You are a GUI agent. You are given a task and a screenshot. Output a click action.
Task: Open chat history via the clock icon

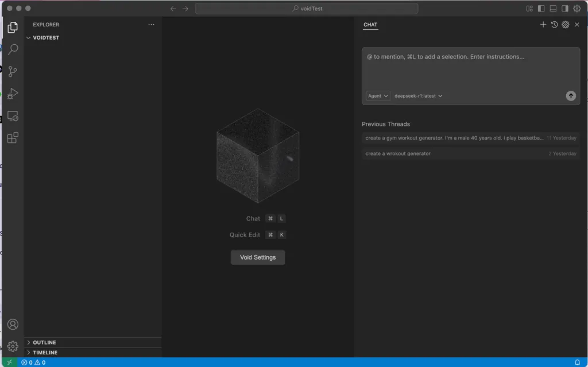554,25
